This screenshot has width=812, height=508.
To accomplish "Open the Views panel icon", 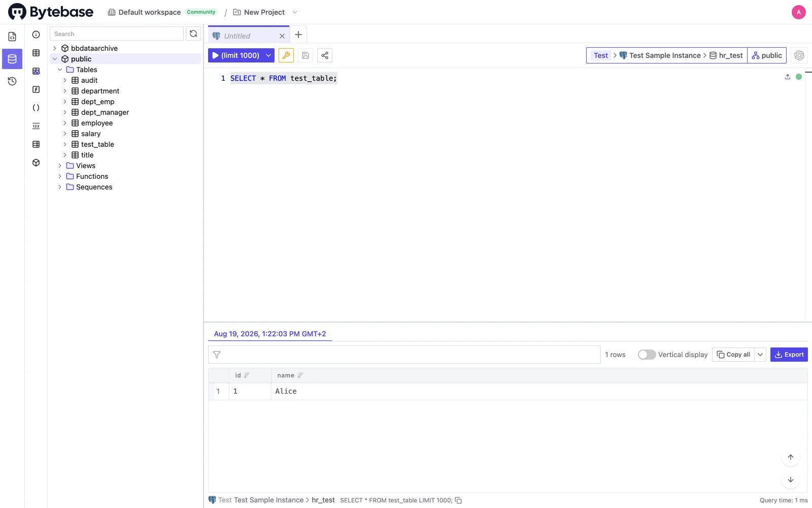I will click(36, 71).
